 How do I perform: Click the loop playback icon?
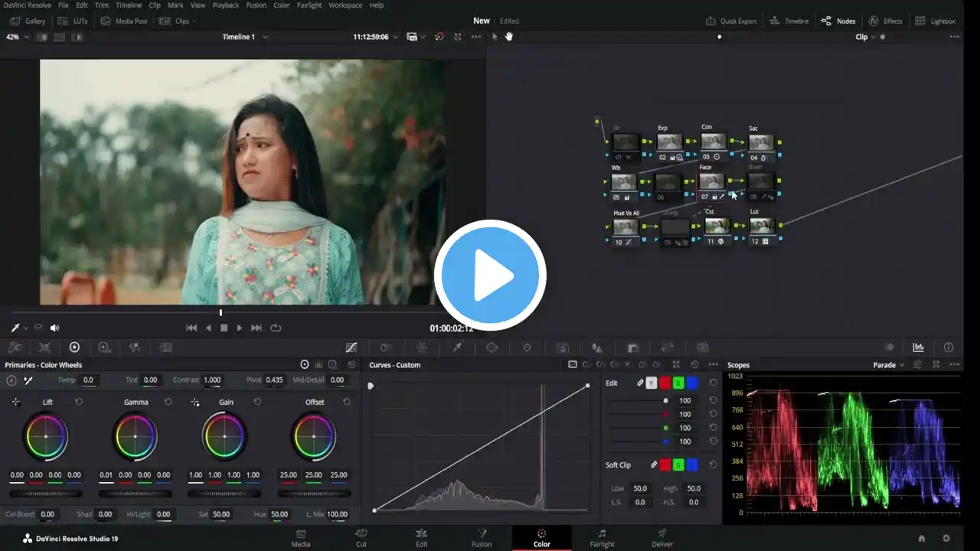click(x=276, y=328)
